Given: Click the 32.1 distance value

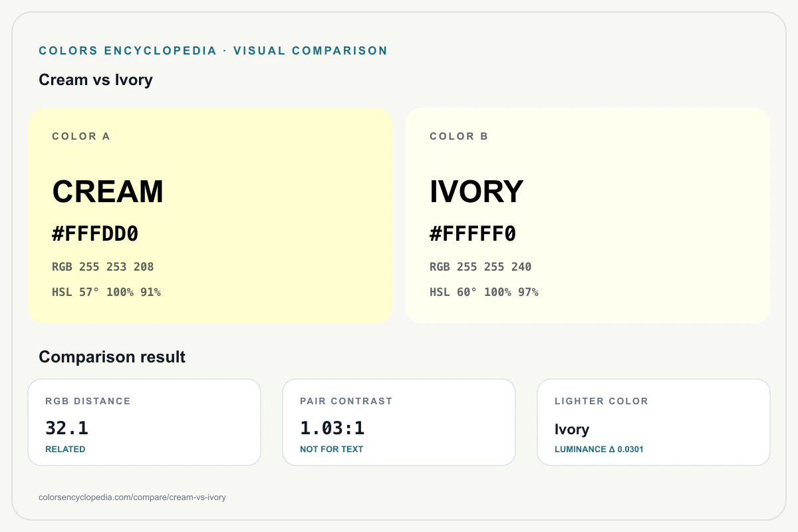Looking at the screenshot, I should point(66,428).
